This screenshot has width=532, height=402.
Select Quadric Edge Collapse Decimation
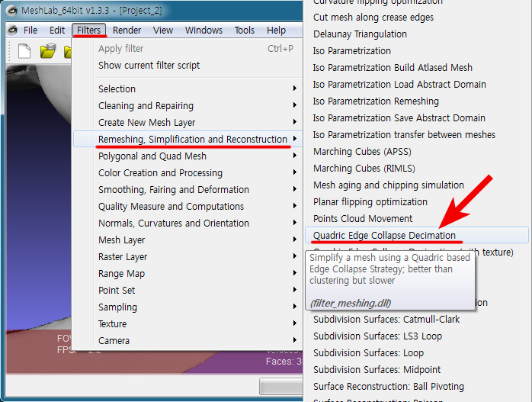[x=418, y=235]
